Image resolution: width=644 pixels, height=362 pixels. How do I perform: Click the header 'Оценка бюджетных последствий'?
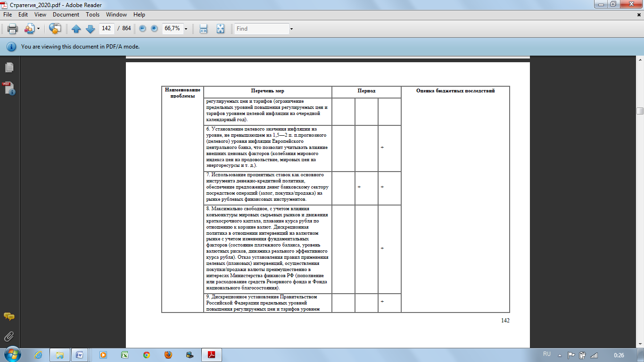click(455, 90)
